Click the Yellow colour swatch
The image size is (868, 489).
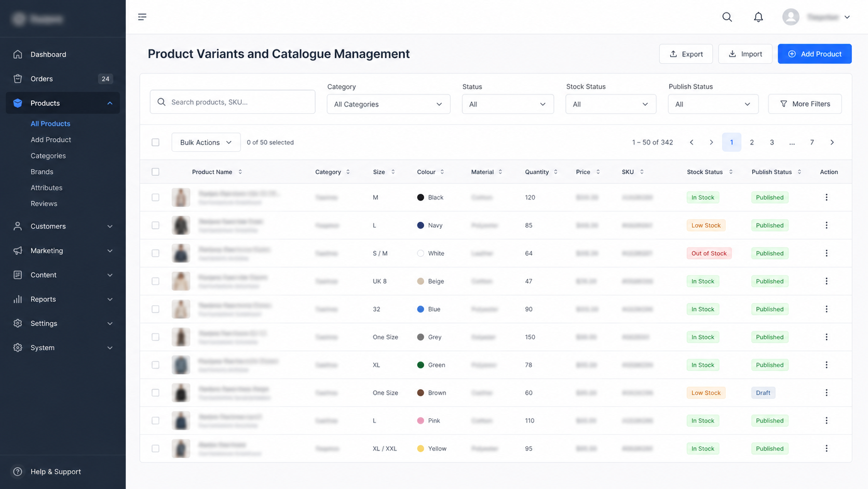point(421,448)
